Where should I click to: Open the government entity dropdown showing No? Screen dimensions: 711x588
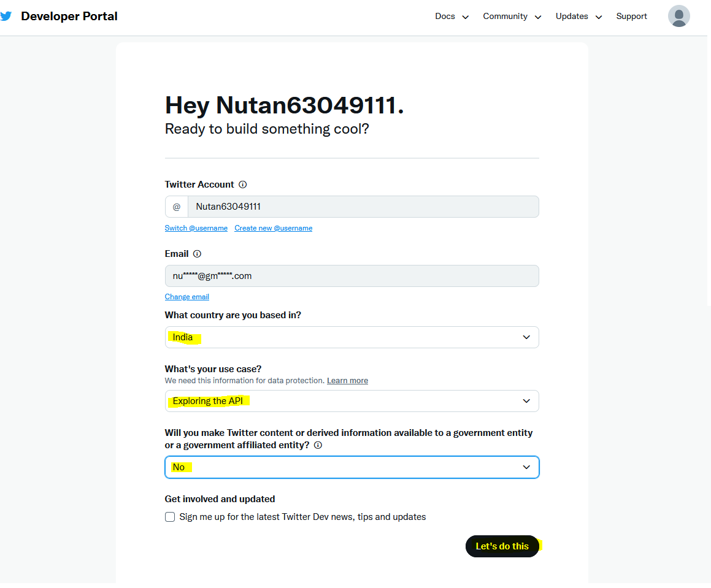(352, 467)
